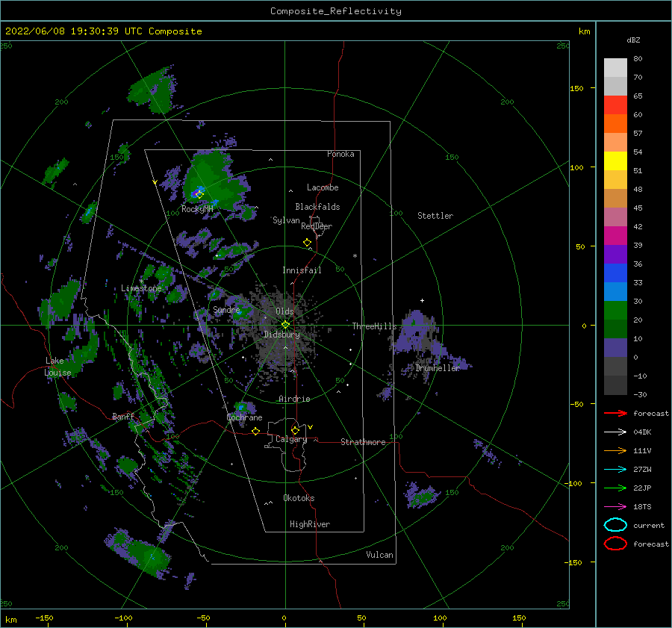672x628 pixels.
Task: Click the yellow radar-center diamond between Olds and Didsbury
Action: coord(285,325)
